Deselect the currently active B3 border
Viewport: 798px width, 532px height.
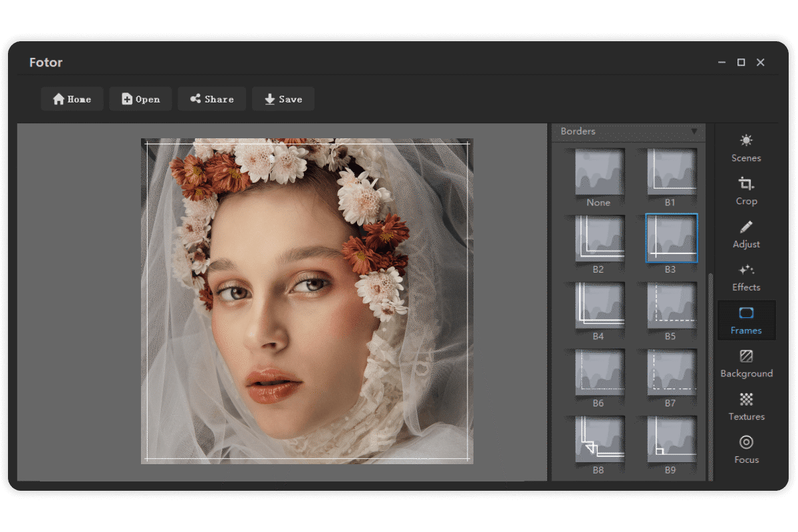[672, 239]
